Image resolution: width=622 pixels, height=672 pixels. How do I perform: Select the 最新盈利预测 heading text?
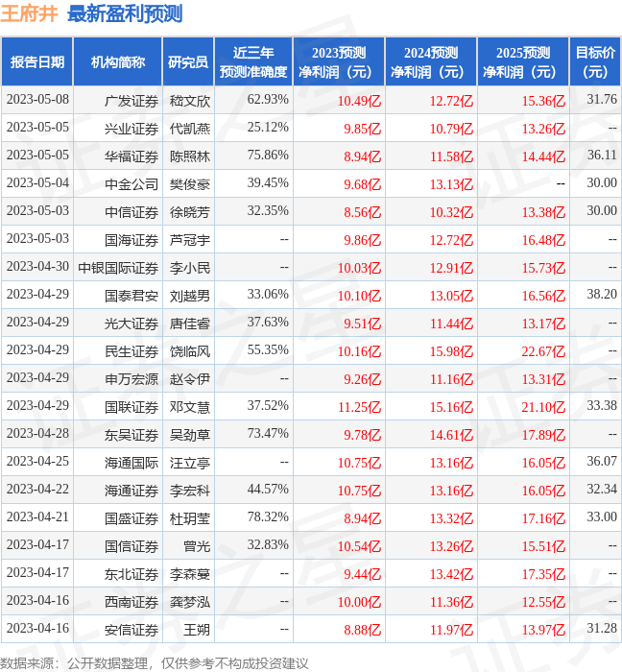coord(125,14)
